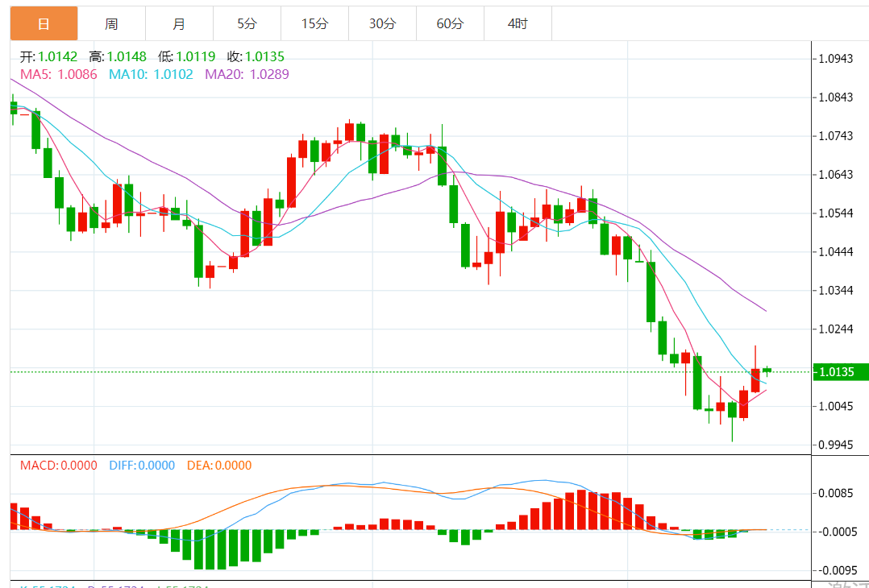Open the 5分 timeframe tab
The width and height of the screenshot is (869, 588).
click(x=247, y=23)
